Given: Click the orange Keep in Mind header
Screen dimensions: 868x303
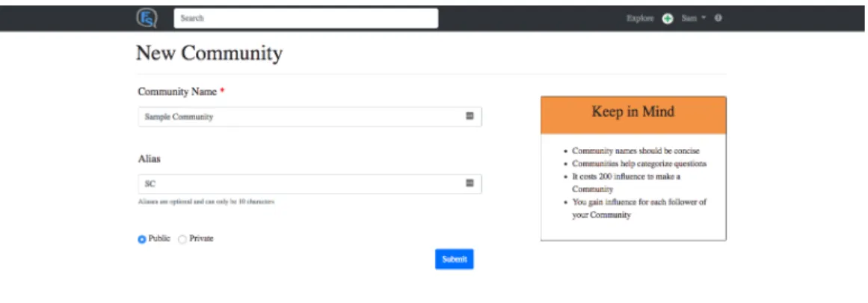Looking at the screenshot, I should [633, 115].
